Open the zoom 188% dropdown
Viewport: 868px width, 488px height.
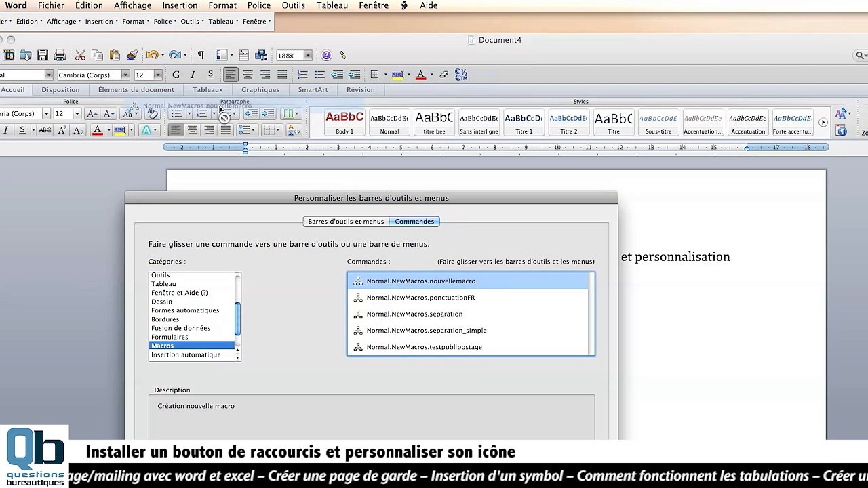307,56
